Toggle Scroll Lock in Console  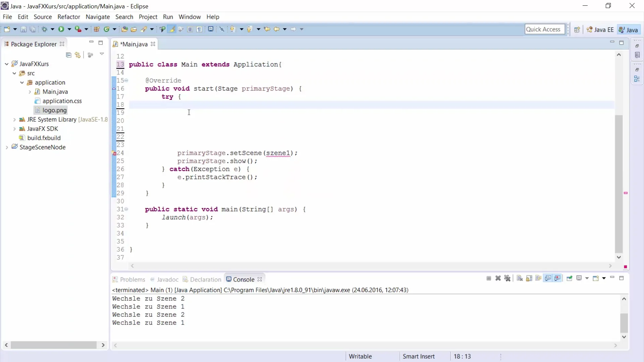click(x=529, y=278)
